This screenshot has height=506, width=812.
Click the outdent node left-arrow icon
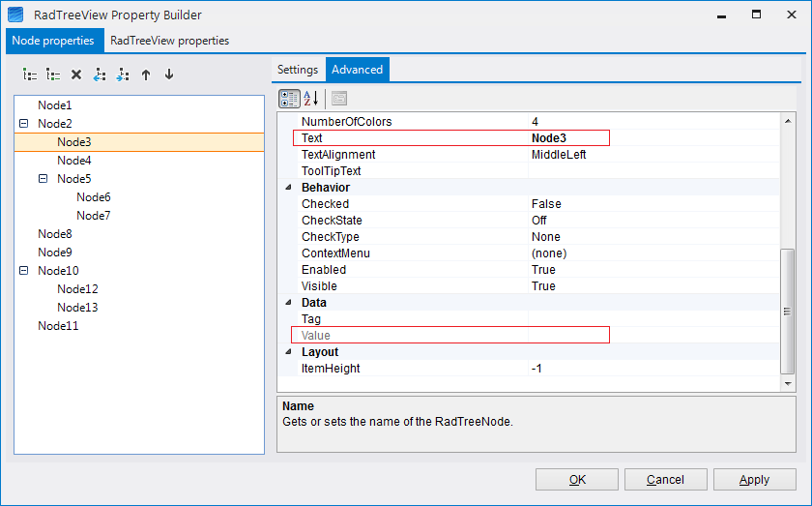click(100, 74)
